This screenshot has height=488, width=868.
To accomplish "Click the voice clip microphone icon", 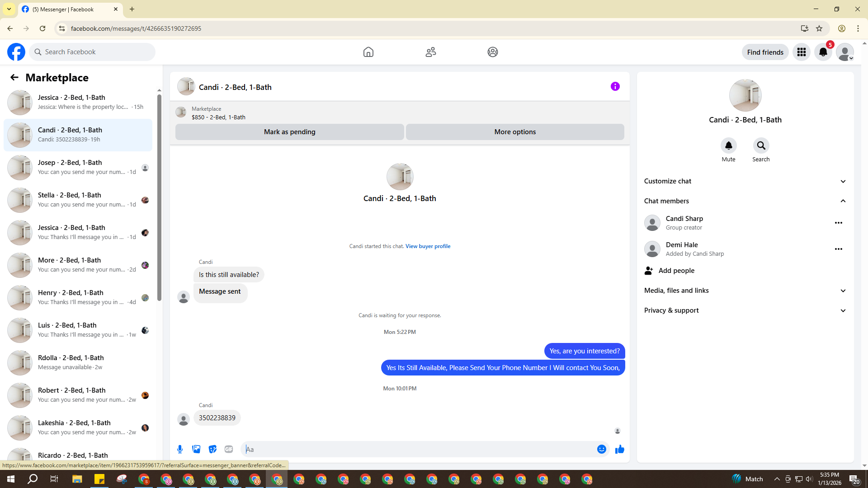I will [x=180, y=449].
